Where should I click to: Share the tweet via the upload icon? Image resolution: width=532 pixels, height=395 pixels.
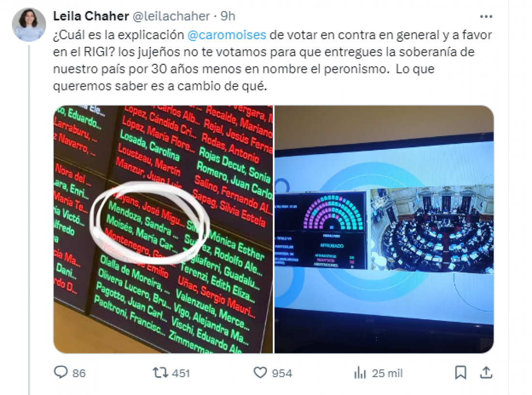486,372
